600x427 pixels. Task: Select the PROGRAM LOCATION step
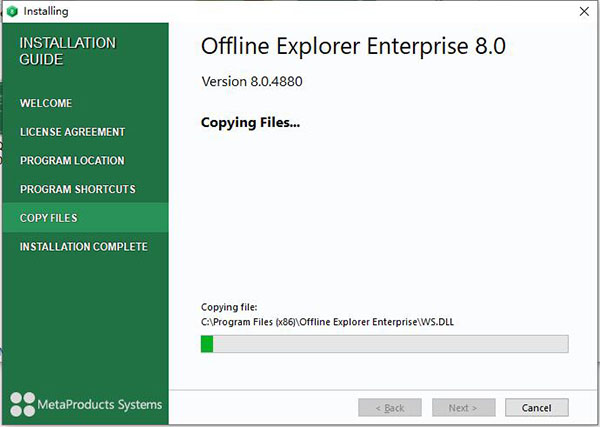pos(72,160)
